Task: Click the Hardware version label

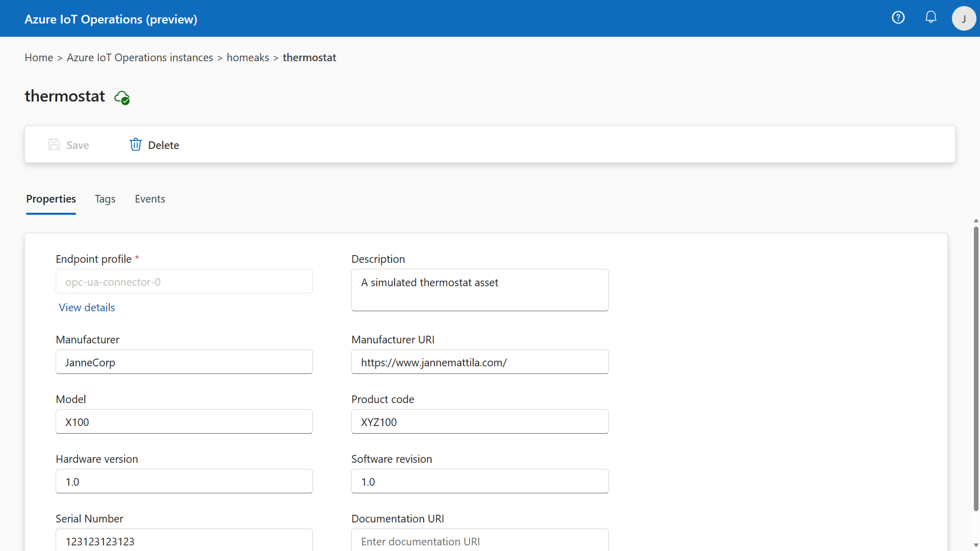Action: [x=96, y=459]
